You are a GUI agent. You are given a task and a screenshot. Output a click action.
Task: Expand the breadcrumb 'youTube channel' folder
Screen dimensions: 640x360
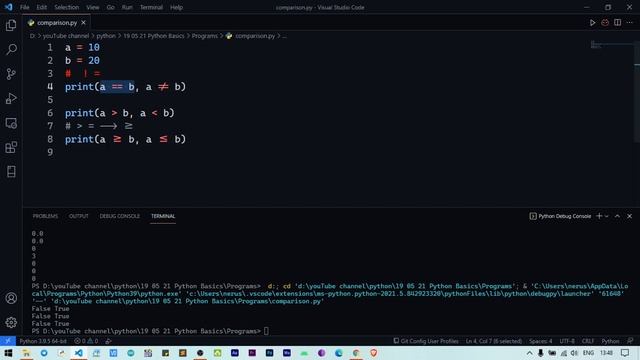(x=66, y=36)
